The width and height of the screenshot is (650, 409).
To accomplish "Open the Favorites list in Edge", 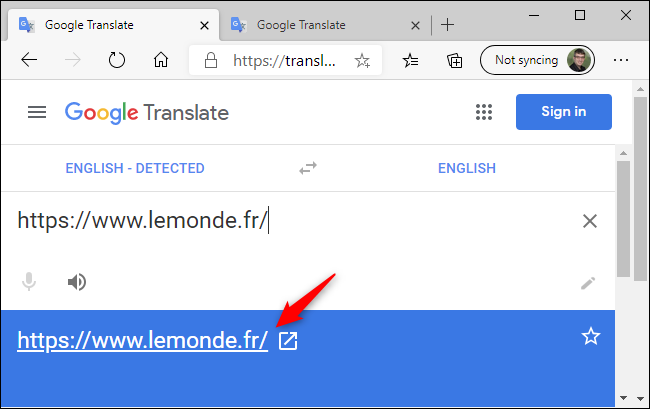I will 411,60.
